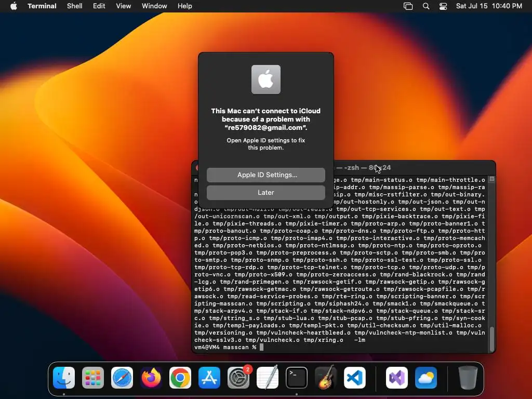Open the View menu
This screenshot has width=532, height=399.
click(124, 6)
